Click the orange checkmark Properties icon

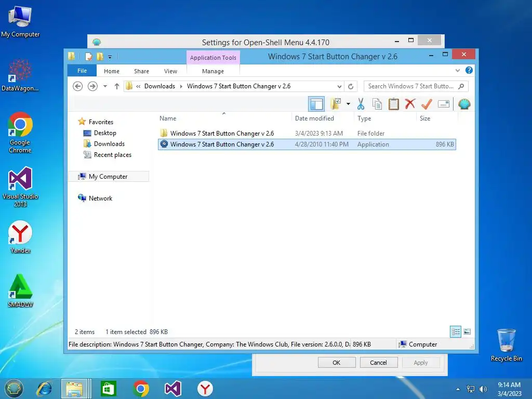[427, 104]
